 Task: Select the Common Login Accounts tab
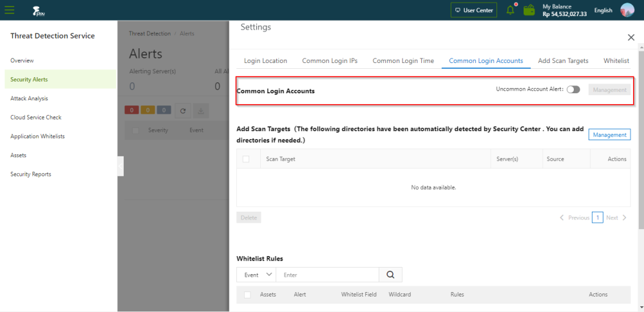[486, 60]
